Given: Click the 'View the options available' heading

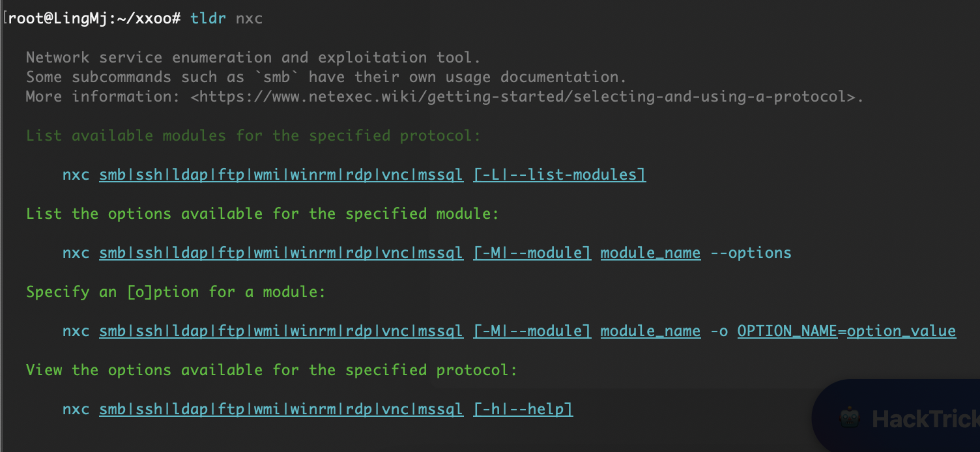Looking at the screenshot, I should coord(272,370).
